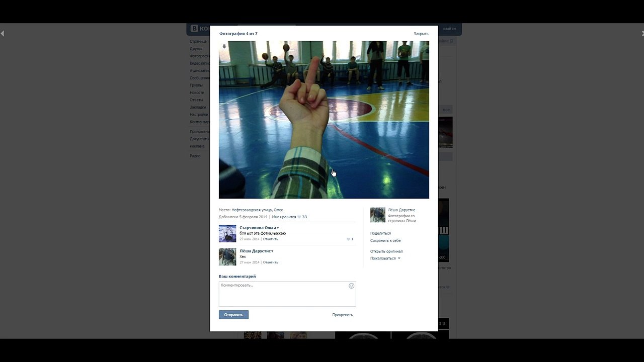Open Документы in the background sidebar
The height and width of the screenshot is (362, 644).
[x=200, y=139]
